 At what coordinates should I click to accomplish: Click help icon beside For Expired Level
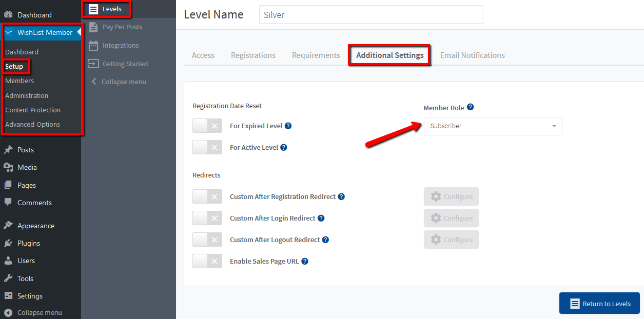coord(288,126)
